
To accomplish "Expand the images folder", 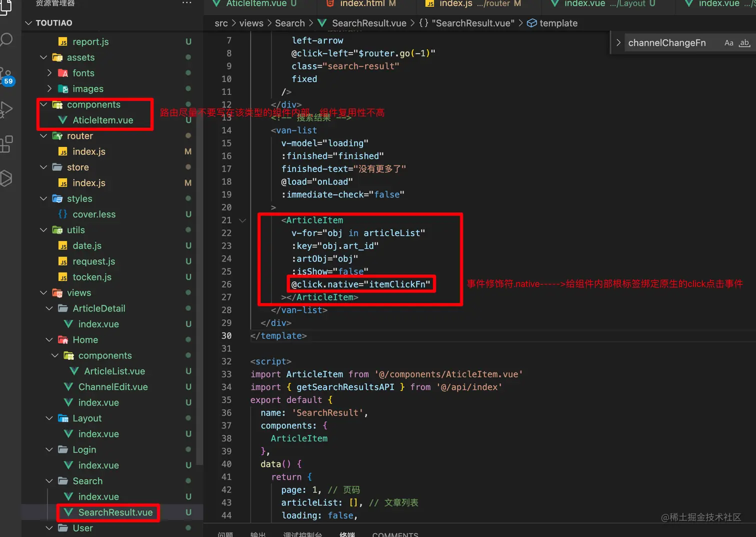I will pyautogui.click(x=49, y=89).
